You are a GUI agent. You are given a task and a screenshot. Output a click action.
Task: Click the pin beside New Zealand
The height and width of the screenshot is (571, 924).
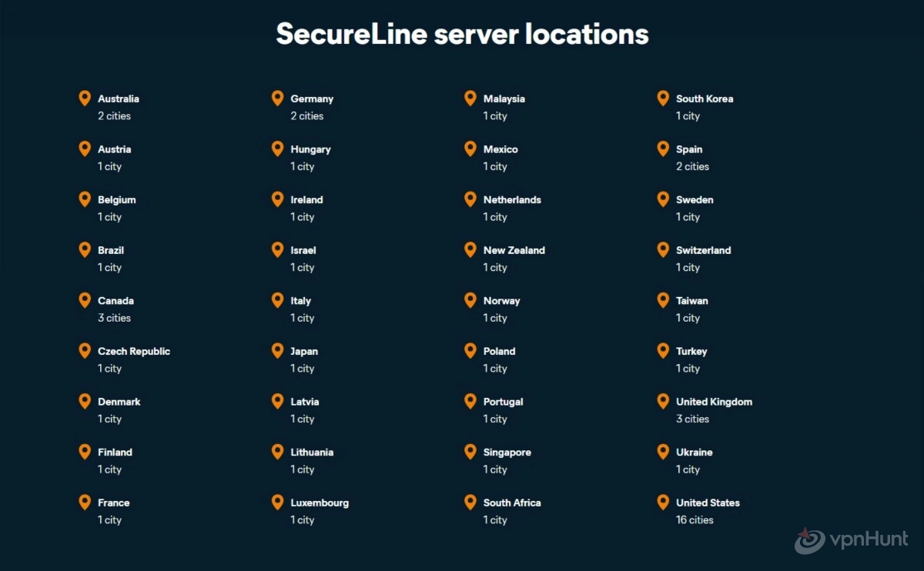click(x=470, y=250)
